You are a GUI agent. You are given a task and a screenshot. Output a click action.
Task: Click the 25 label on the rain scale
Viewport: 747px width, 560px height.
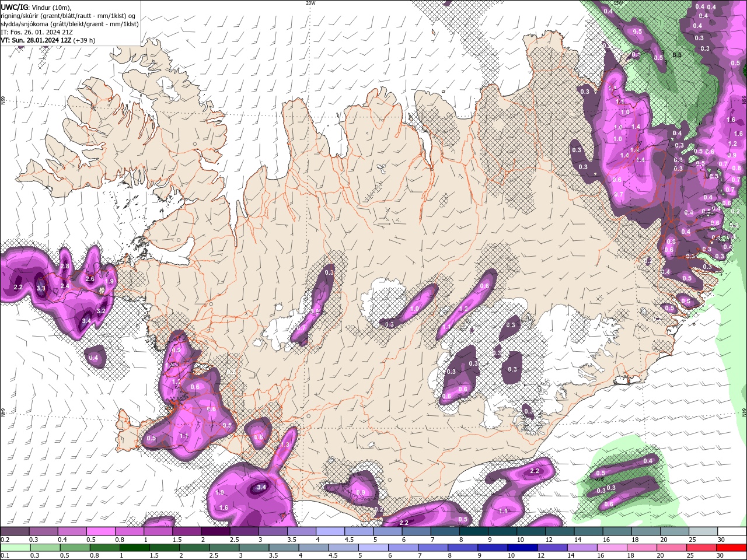point(691,556)
